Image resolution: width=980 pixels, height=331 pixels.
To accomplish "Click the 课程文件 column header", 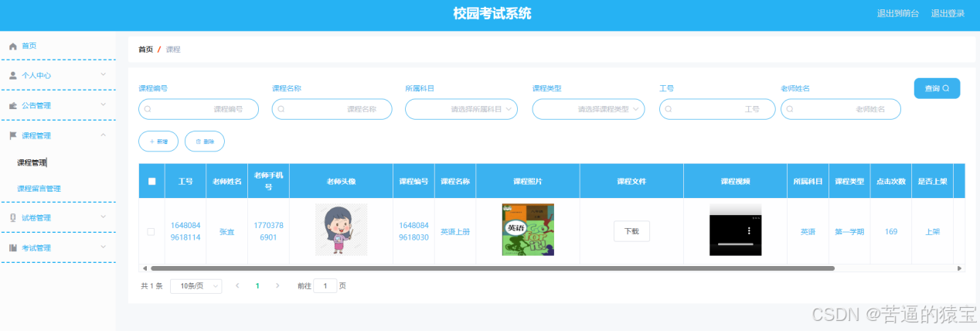I will [631, 182].
